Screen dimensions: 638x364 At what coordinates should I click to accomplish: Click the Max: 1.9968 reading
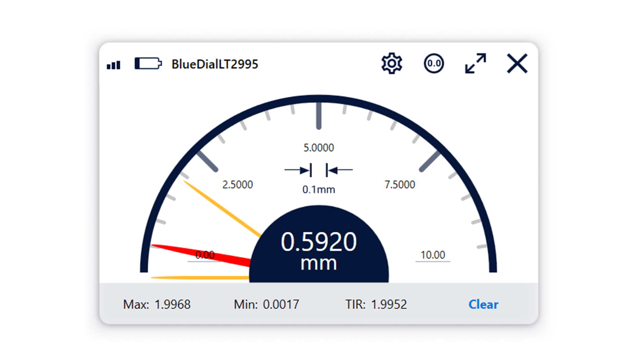pyautogui.click(x=157, y=304)
